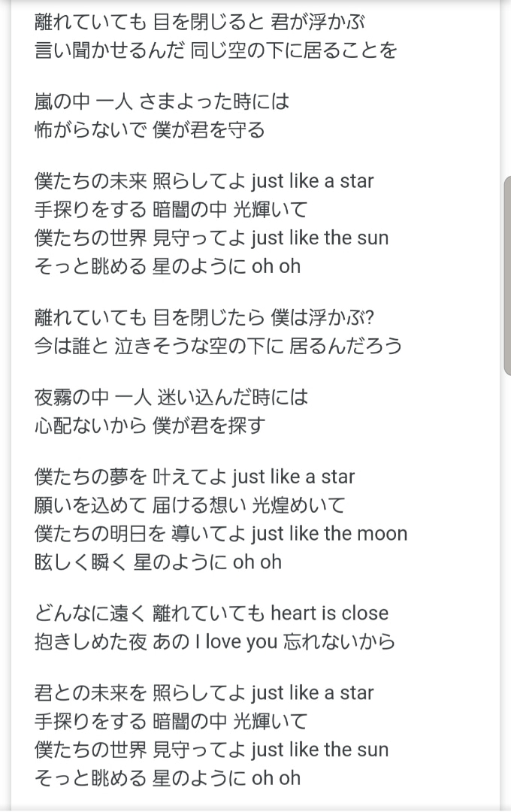The image size is (511, 812).
Task: Click lyric line containing I love you
Action: (x=215, y=641)
